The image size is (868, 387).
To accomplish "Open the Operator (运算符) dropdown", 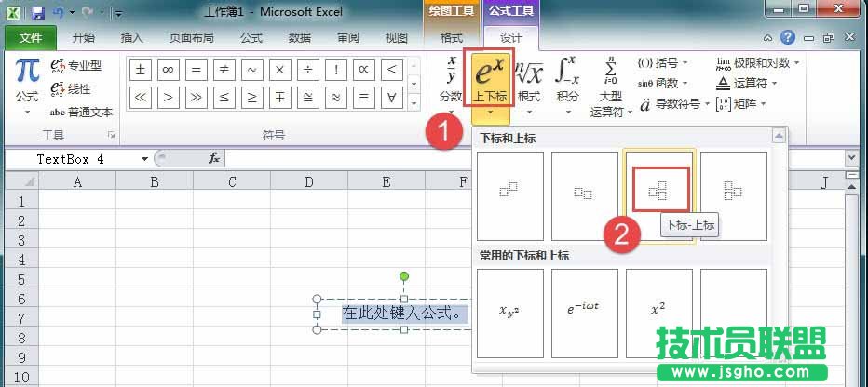I will [x=747, y=84].
